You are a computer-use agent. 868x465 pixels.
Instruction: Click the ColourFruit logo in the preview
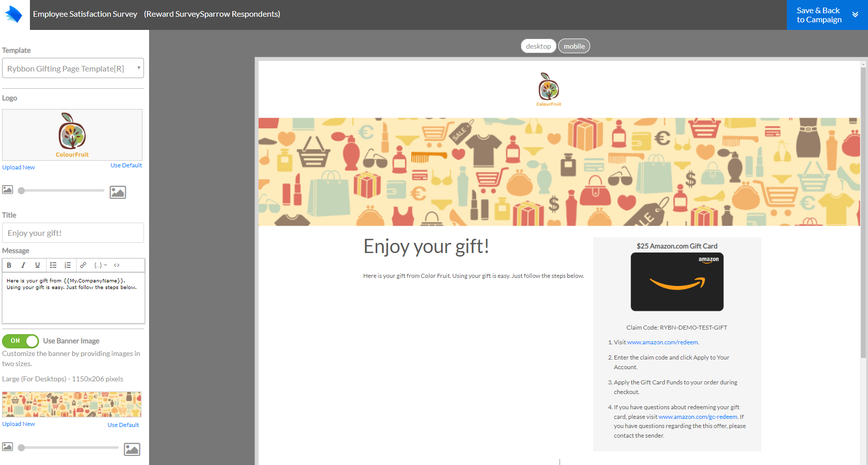[x=549, y=90]
